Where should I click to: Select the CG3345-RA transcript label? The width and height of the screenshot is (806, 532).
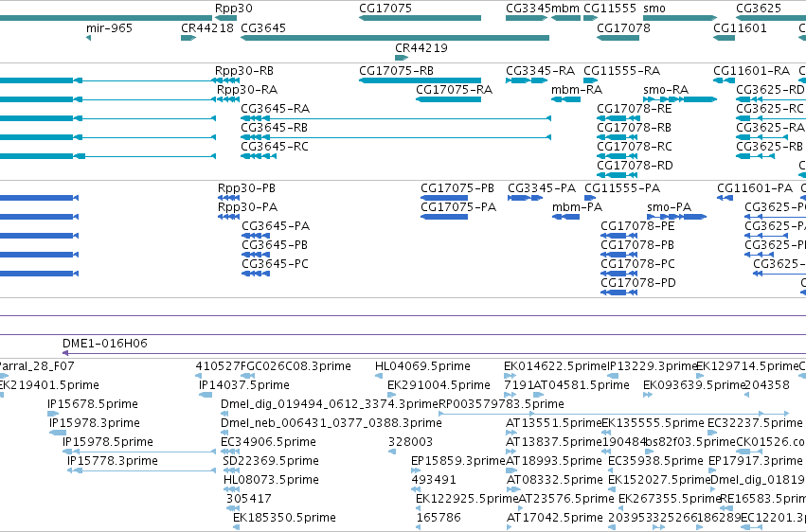tap(540, 70)
